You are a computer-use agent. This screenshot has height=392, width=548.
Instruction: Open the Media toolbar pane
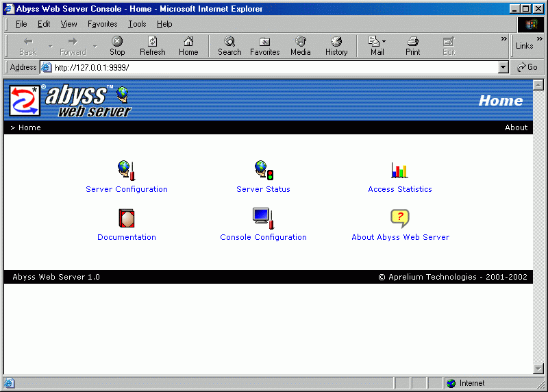tap(301, 46)
